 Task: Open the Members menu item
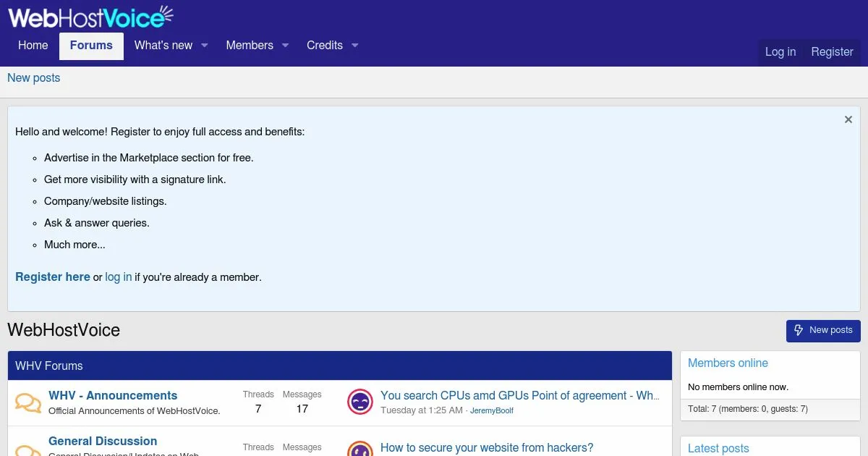click(x=250, y=46)
